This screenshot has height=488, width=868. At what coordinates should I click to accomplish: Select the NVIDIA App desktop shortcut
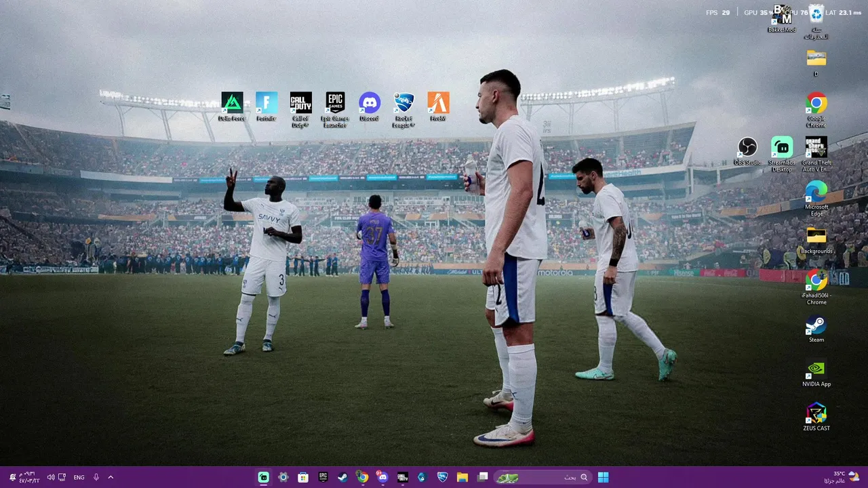(816, 373)
